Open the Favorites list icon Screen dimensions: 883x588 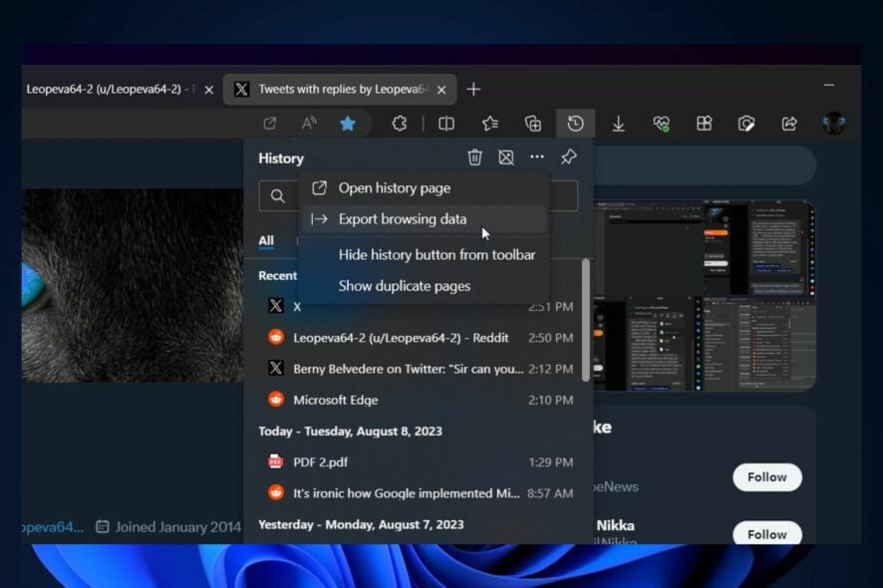(x=488, y=123)
